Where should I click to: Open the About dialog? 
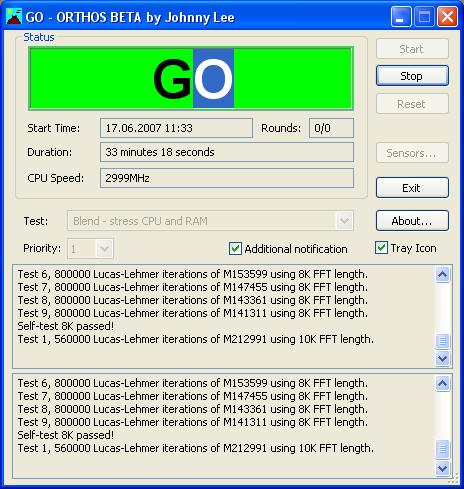click(x=412, y=221)
